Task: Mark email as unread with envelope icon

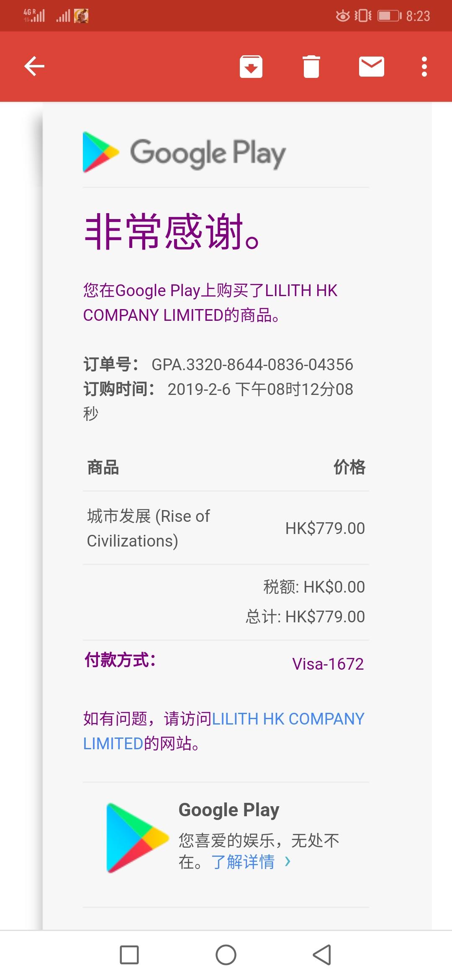Action: 371,67
